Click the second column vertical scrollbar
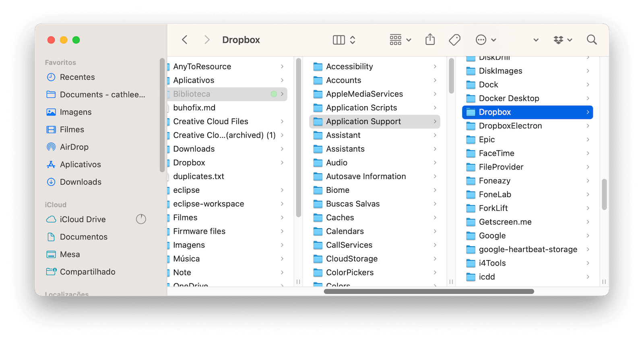Screen dimensions: 644x342 click(x=452, y=76)
